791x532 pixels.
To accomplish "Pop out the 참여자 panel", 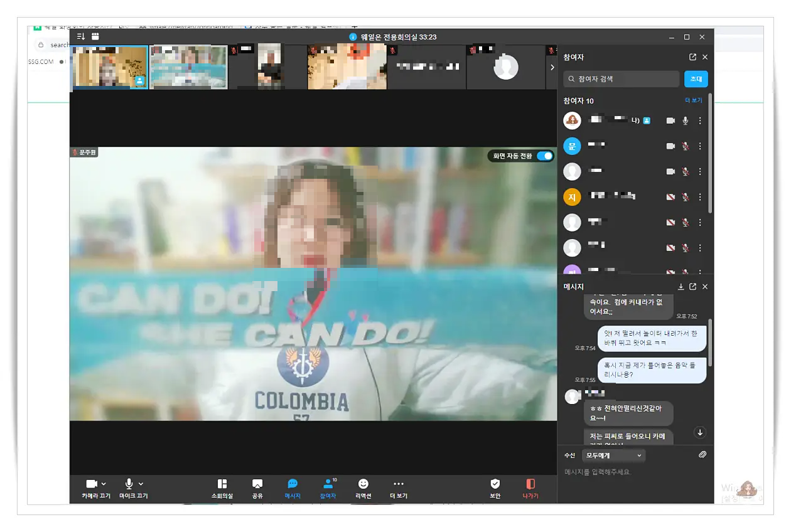I will (x=692, y=57).
